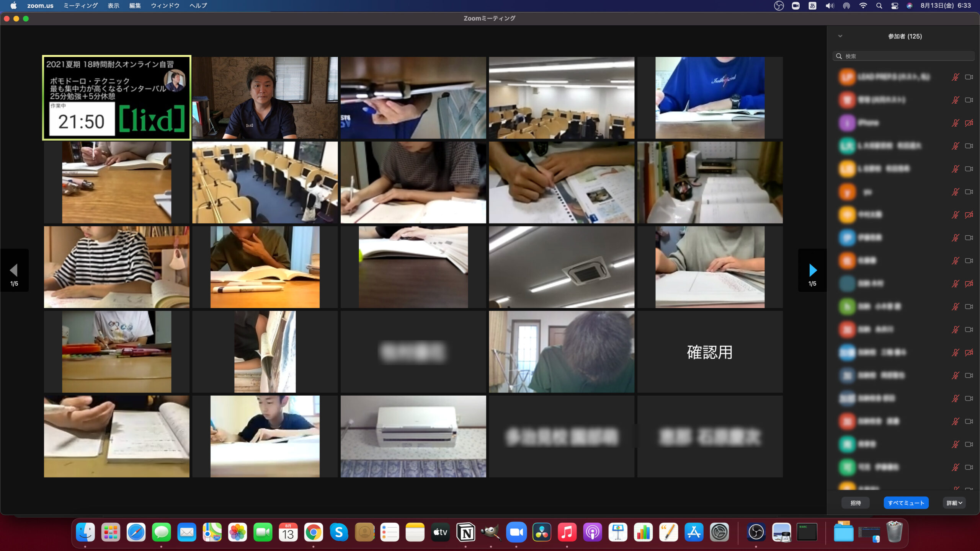Click the right gallery page arrow
The width and height of the screenshot is (980, 551).
pos(812,270)
